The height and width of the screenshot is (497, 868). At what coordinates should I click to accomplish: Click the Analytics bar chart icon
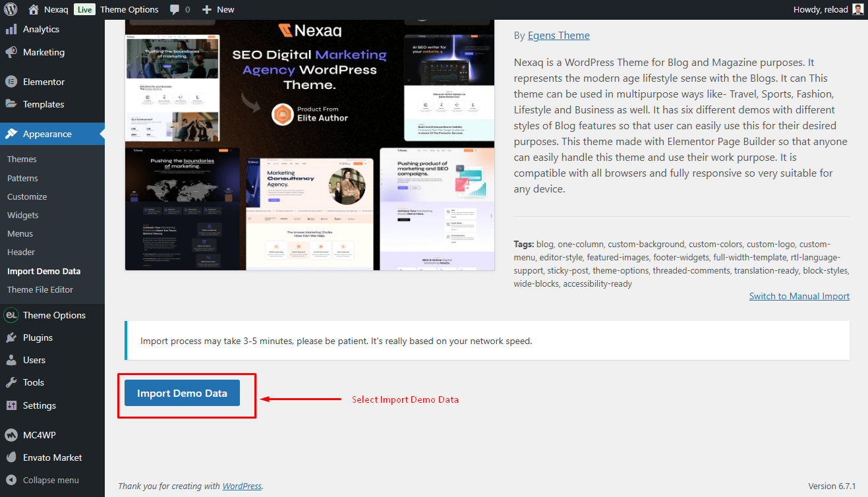tap(11, 29)
